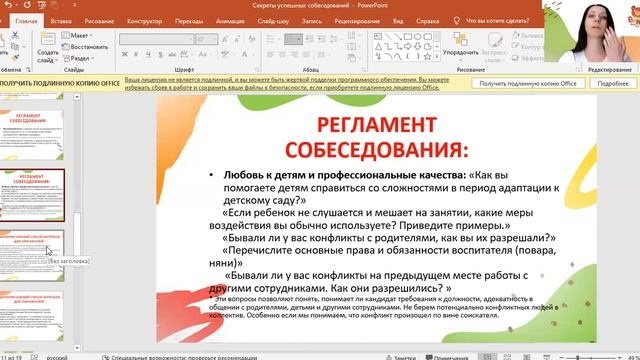Click the Создать слайд new slide icon
The width and height of the screenshot is (640, 360).
coord(48,40)
